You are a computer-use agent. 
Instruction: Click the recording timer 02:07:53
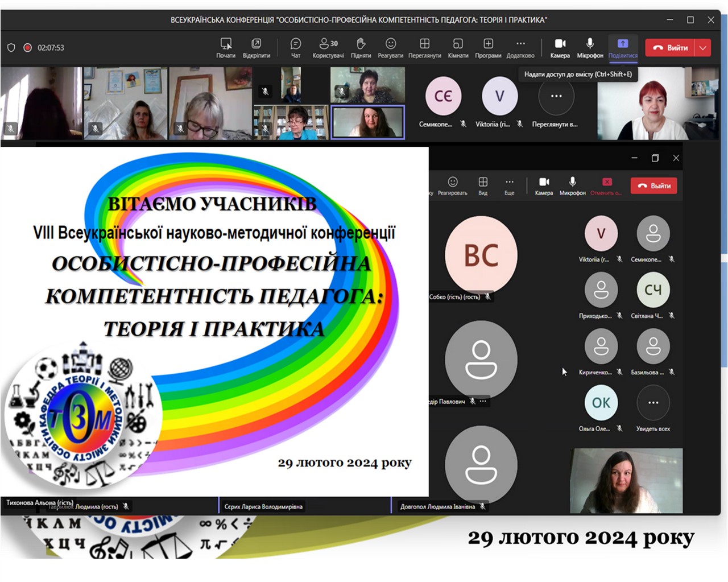[51, 48]
